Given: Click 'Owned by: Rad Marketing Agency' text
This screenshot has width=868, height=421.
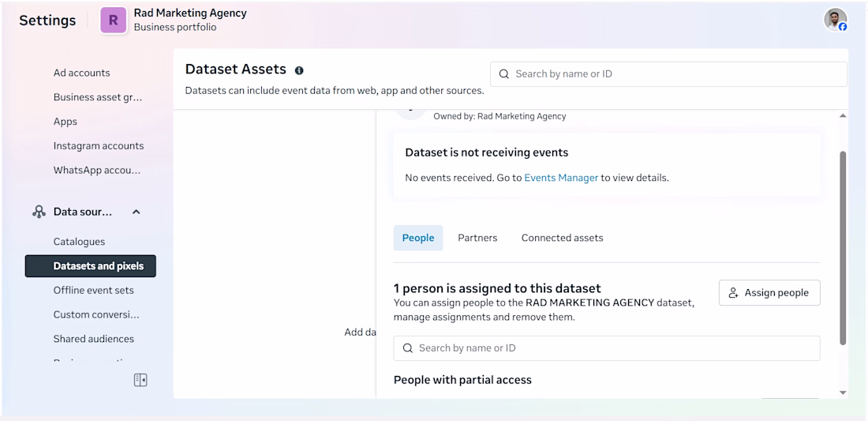Looking at the screenshot, I should click(x=499, y=116).
